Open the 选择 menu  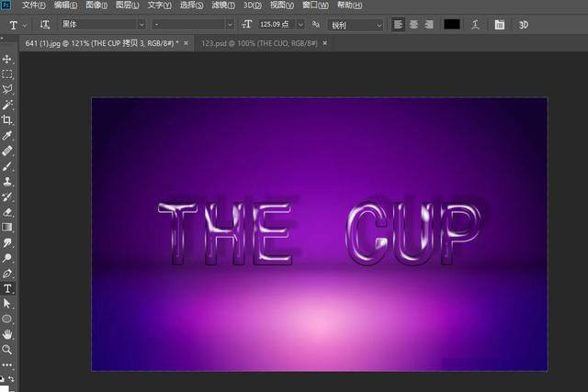click(x=191, y=6)
